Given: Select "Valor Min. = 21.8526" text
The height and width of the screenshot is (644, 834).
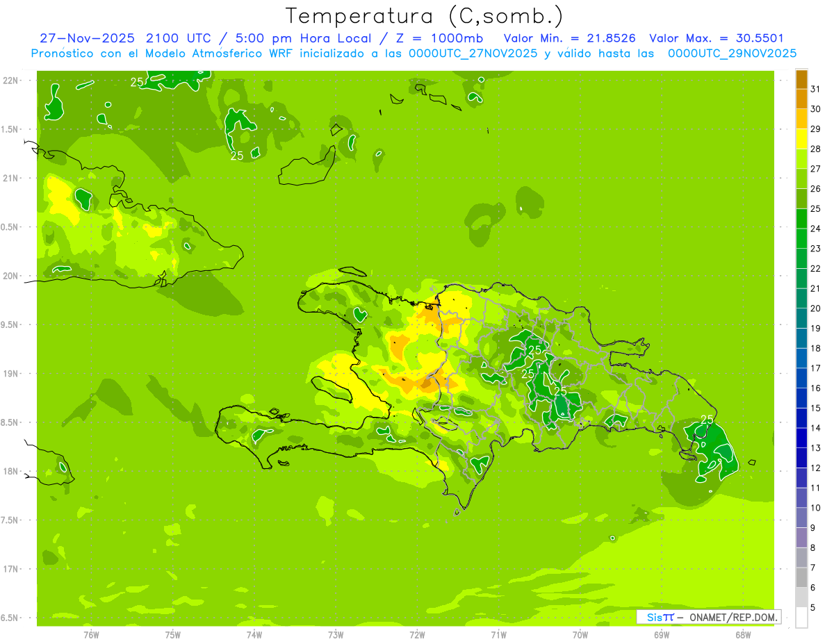Looking at the screenshot, I should (570, 38).
